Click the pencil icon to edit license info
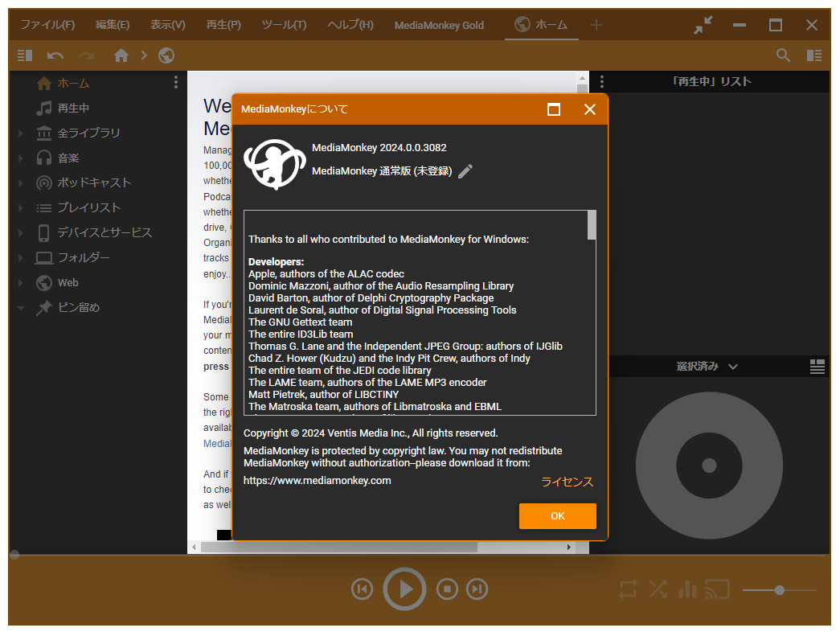The image size is (840, 636). point(465,170)
